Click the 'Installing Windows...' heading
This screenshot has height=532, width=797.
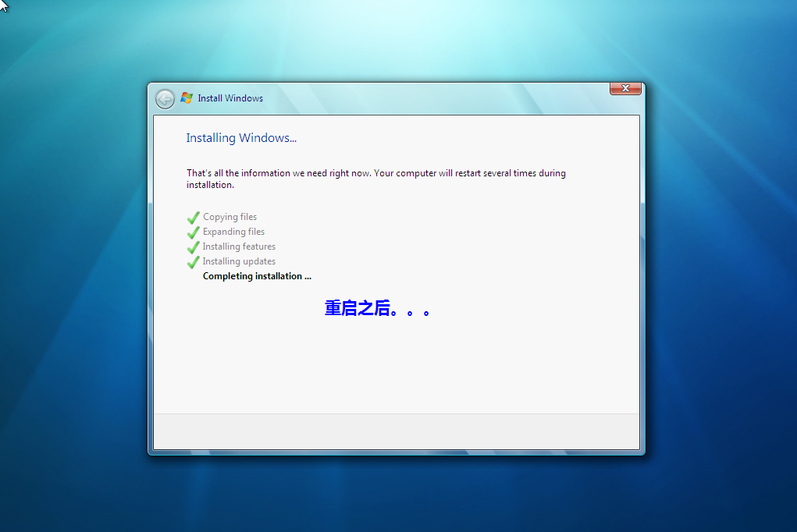coord(241,138)
